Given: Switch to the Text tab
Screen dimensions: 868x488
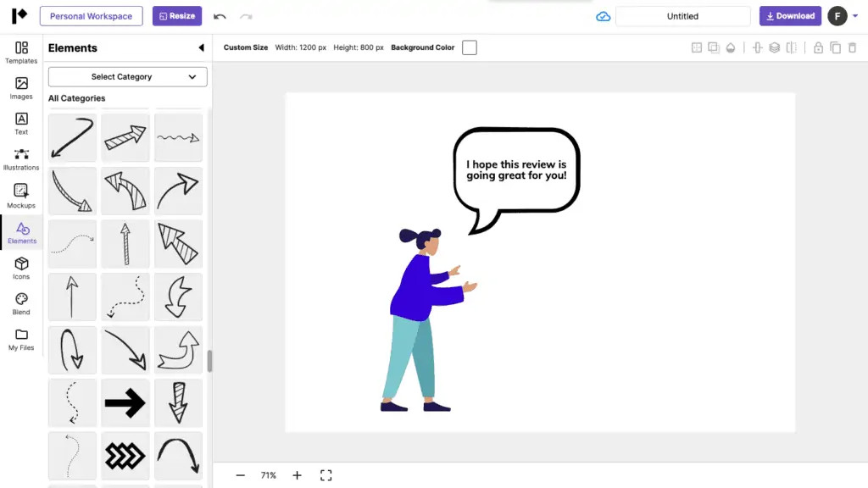Looking at the screenshot, I should [21, 124].
